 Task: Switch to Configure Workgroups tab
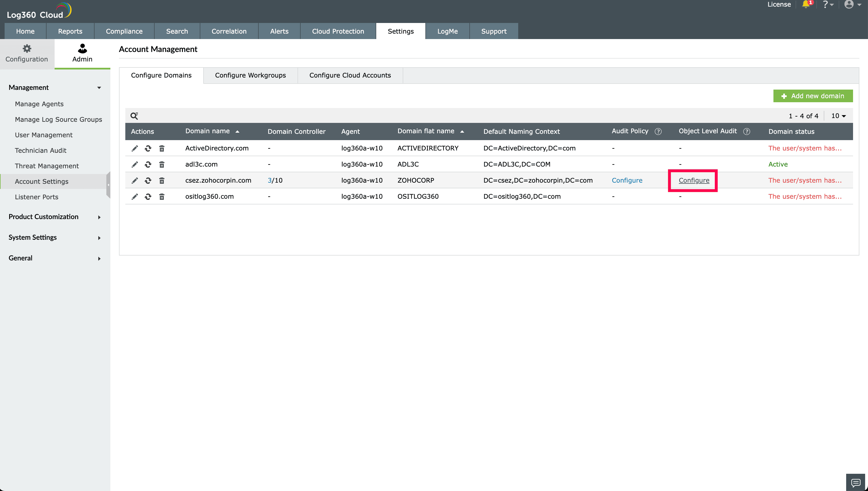click(250, 75)
